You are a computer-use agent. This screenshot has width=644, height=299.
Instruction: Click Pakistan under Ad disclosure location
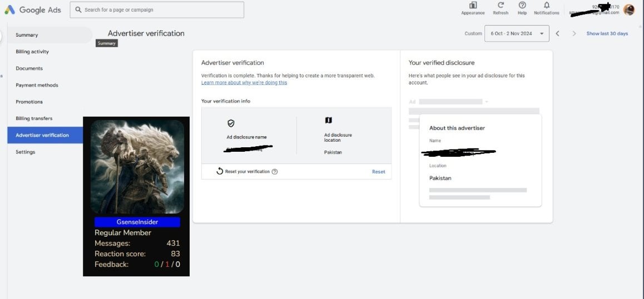(333, 152)
